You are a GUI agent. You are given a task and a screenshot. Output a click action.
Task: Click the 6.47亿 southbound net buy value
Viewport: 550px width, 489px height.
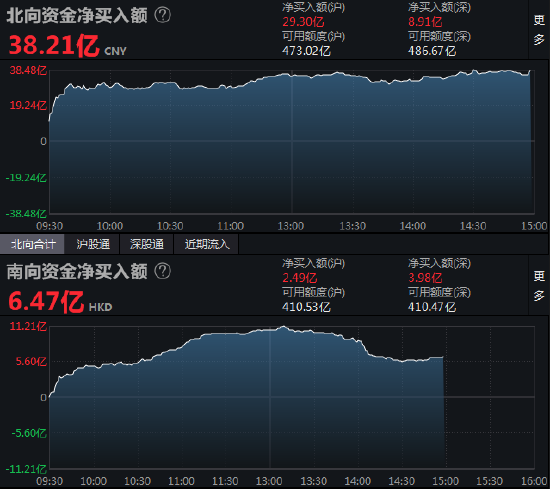[46, 302]
